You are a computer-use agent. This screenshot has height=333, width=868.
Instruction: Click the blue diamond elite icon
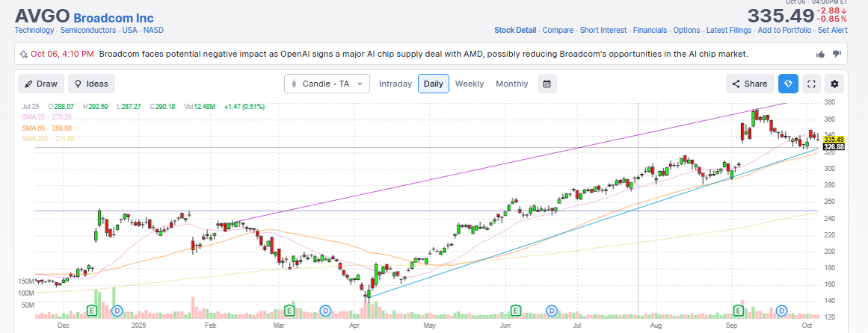click(788, 84)
